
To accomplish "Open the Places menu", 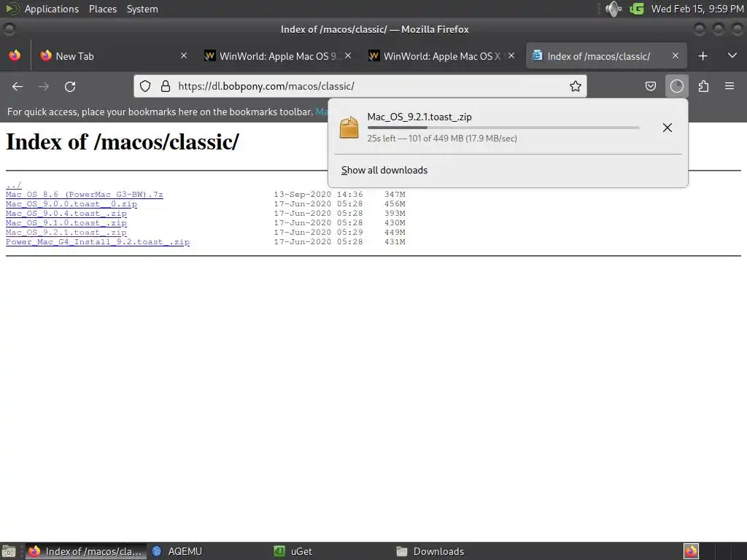I will 103,9.
